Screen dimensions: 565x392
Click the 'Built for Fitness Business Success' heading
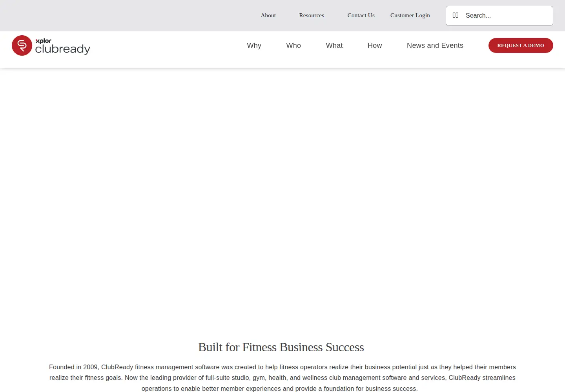pyautogui.click(x=281, y=347)
